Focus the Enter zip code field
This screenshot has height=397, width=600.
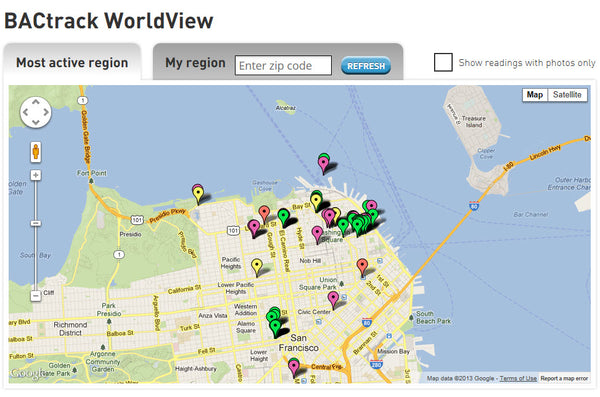283,65
